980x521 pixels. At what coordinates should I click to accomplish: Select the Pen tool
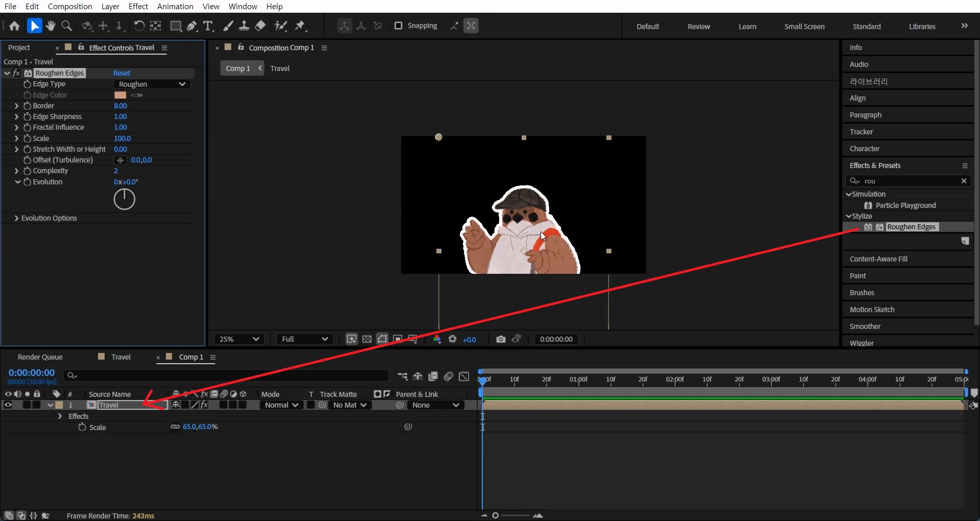point(192,26)
